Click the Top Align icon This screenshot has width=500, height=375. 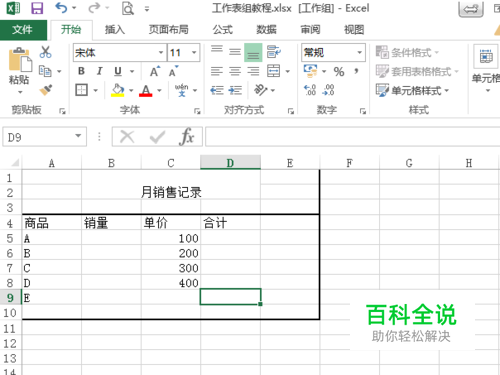[x=217, y=50]
